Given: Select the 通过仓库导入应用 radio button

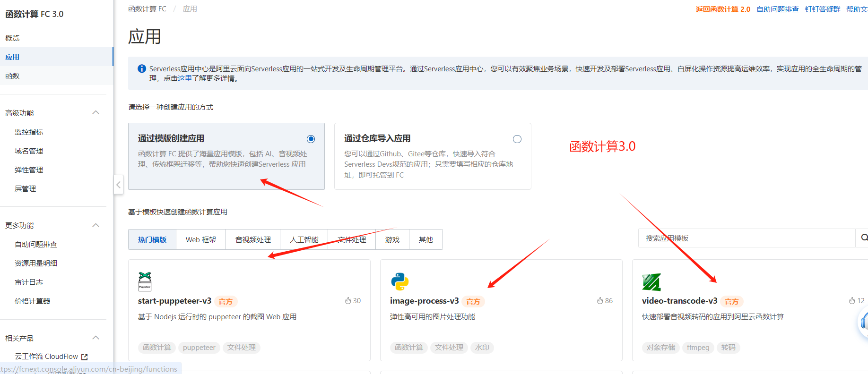Looking at the screenshot, I should 517,139.
